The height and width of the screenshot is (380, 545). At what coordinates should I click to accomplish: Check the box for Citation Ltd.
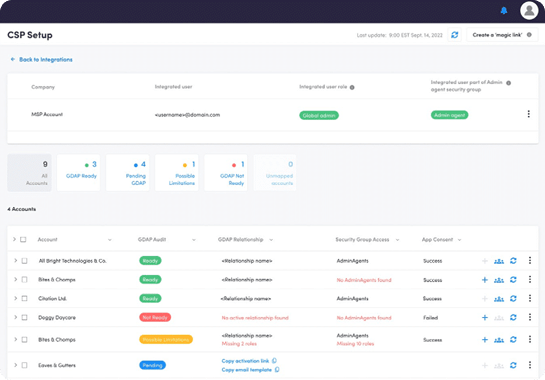click(24, 298)
